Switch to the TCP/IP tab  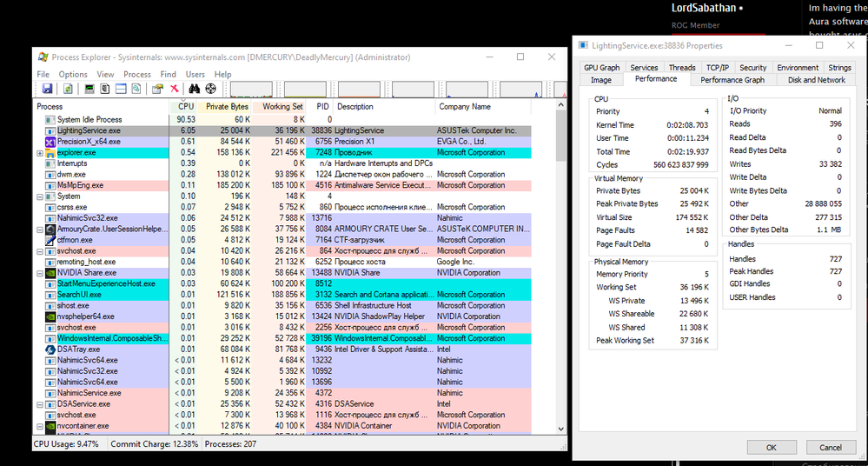point(718,68)
